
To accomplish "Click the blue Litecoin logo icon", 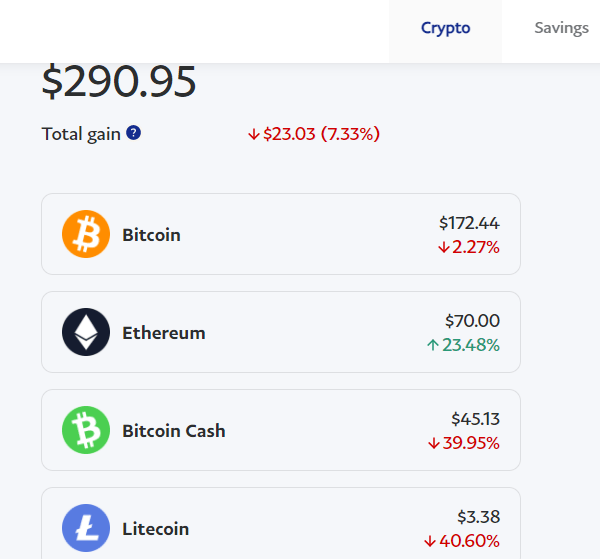I will 86,528.
